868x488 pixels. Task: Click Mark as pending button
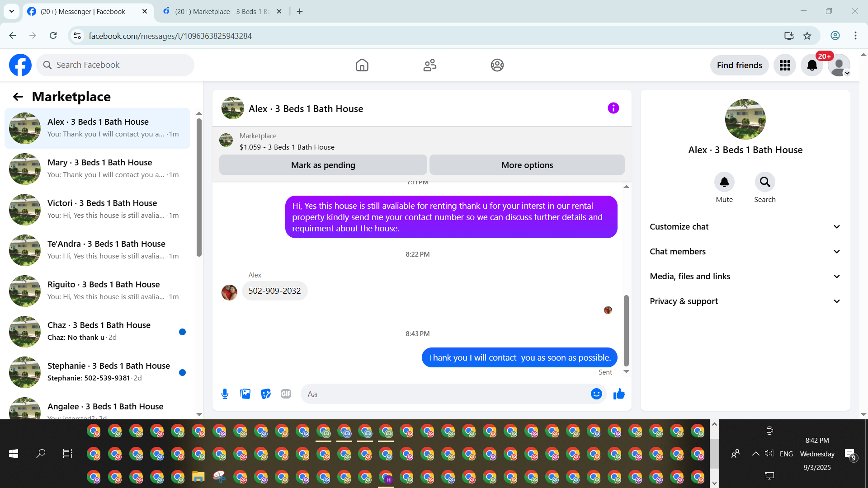coord(323,165)
